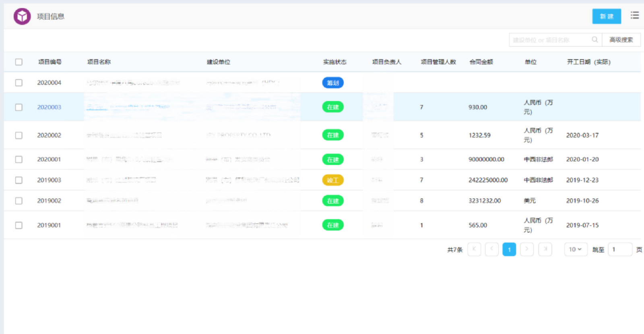Click the 建设单位 column header
The image size is (644, 334).
pyautogui.click(x=219, y=62)
